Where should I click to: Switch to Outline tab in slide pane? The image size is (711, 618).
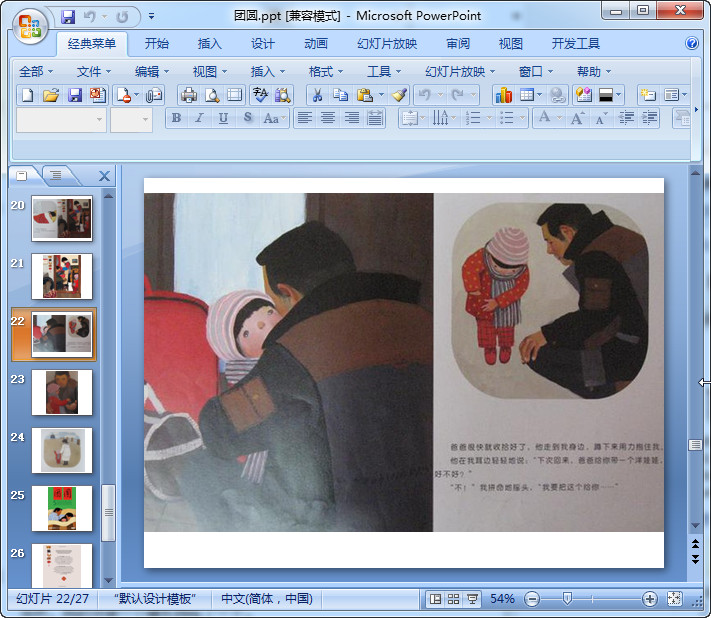[x=56, y=175]
